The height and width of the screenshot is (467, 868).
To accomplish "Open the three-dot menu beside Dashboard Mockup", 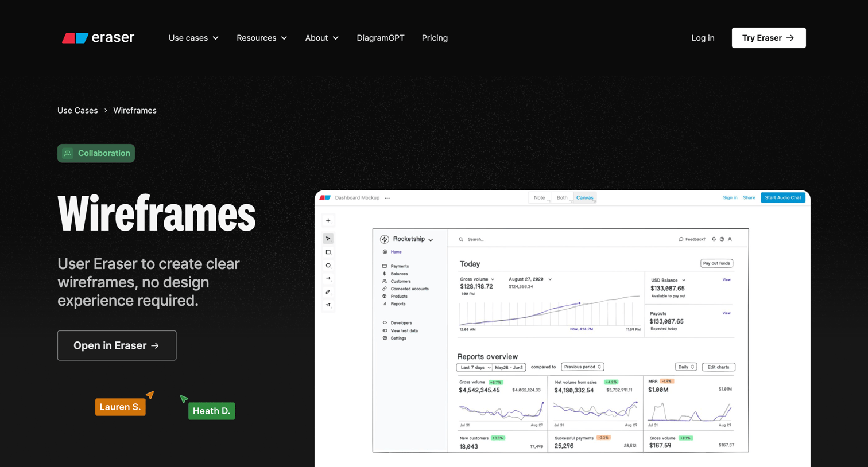I will click(387, 198).
